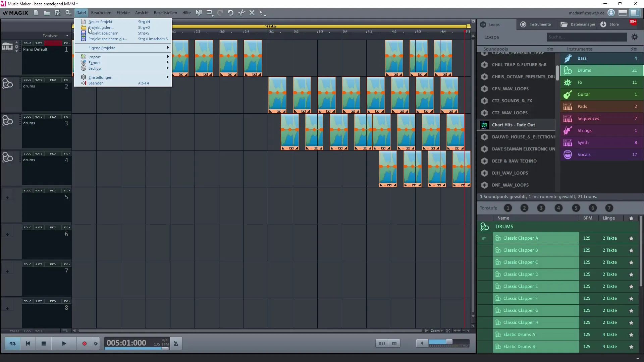Click the Play button

(64, 344)
